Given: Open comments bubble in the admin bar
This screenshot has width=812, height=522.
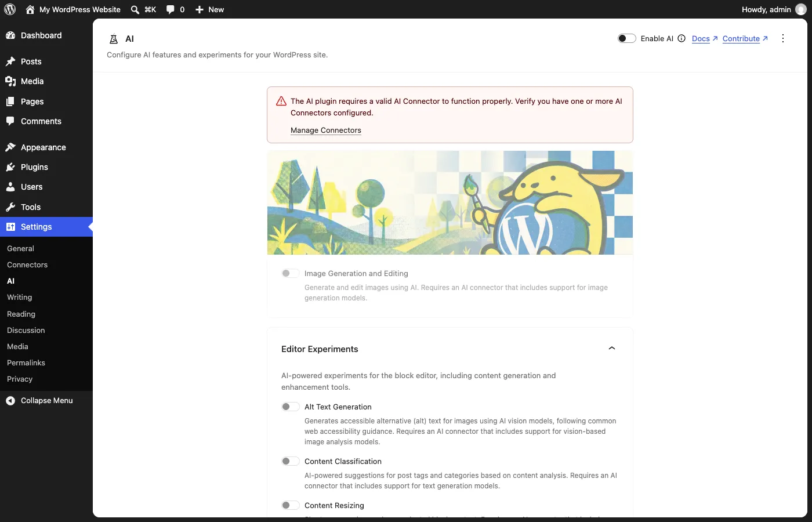Looking at the screenshot, I should coord(175,9).
